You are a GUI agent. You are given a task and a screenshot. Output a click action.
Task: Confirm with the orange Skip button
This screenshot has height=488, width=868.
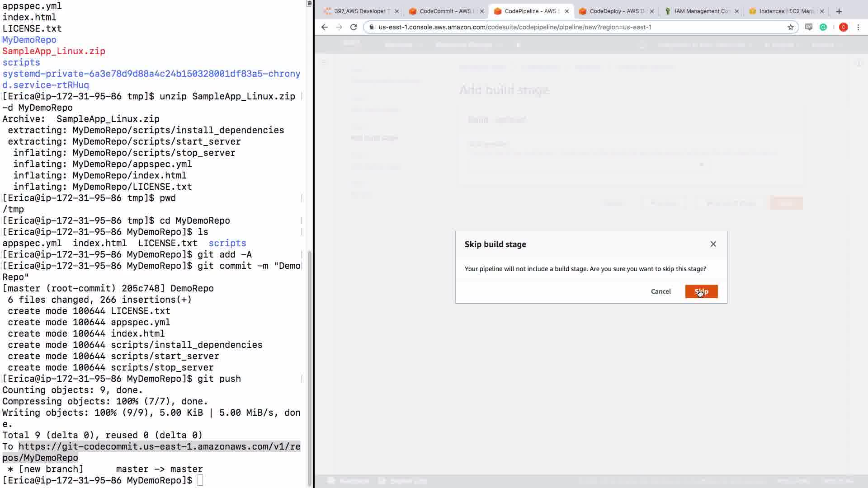point(701,291)
